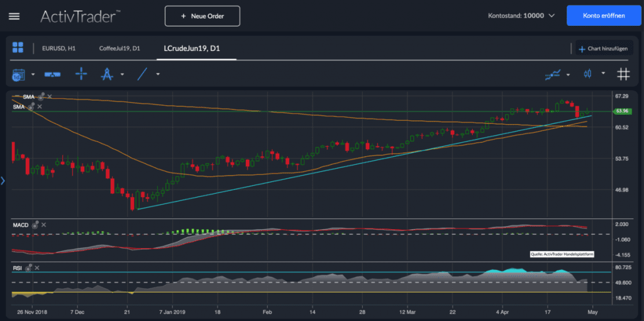Click the 2.030 MACD scale value
Screen dimensions: 644x321
621,225
